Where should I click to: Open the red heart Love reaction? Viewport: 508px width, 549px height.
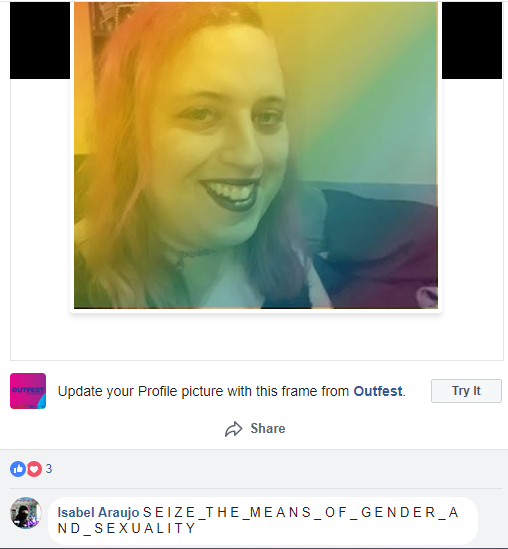click(x=34, y=469)
